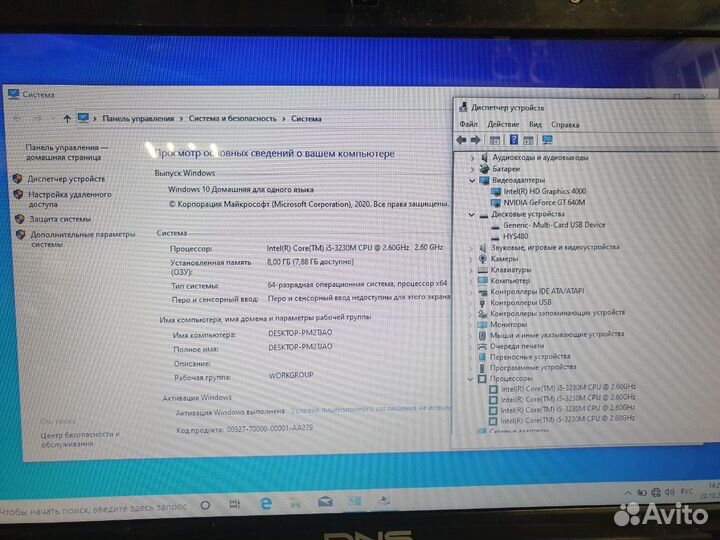Click the up arrow in System window
Screen dimensions: 720x540
pos(67,119)
